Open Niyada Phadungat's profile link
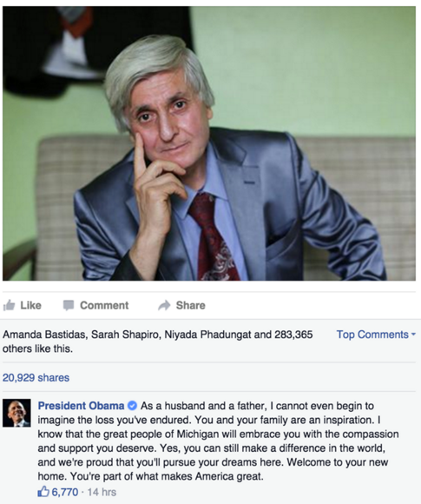This screenshot has height=504, width=421. (x=207, y=335)
